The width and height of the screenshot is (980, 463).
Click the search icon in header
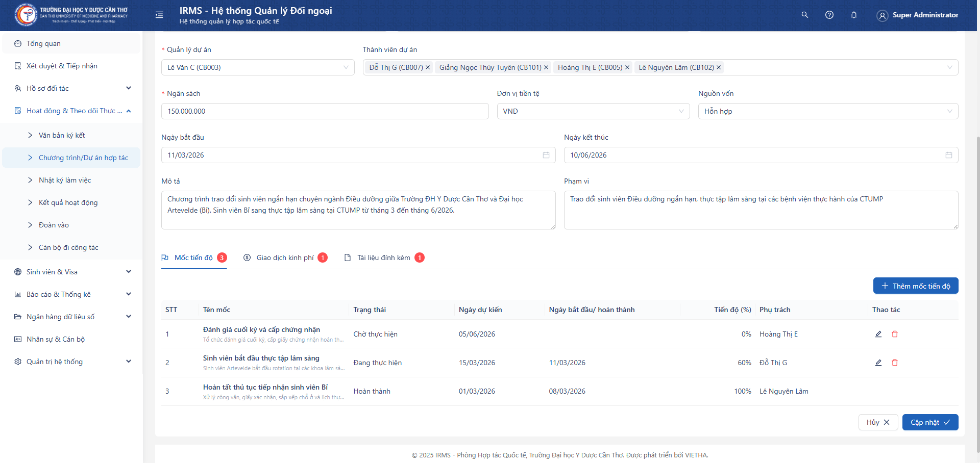point(805,15)
